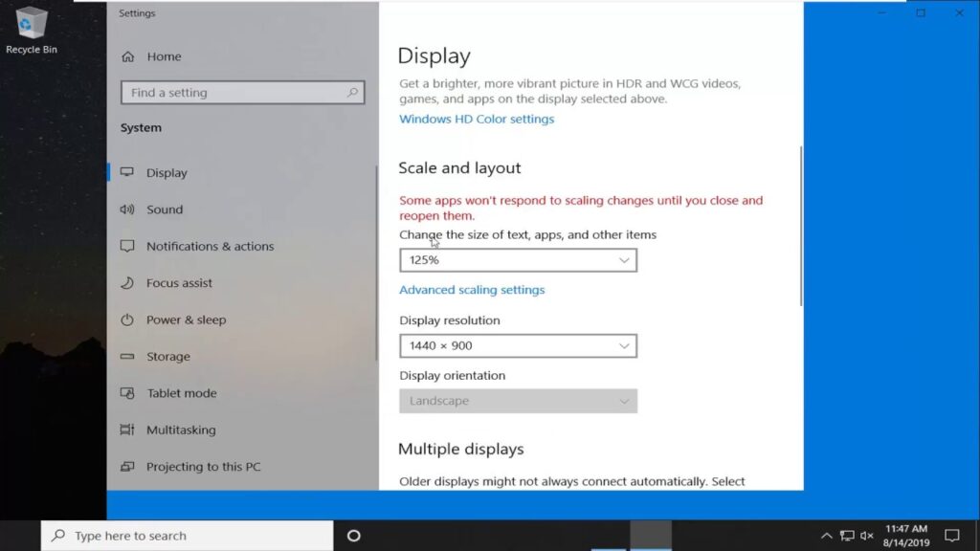Click the Storage drive icon
This screenshot has height=551, width=980.
click(x=127, y=356)
